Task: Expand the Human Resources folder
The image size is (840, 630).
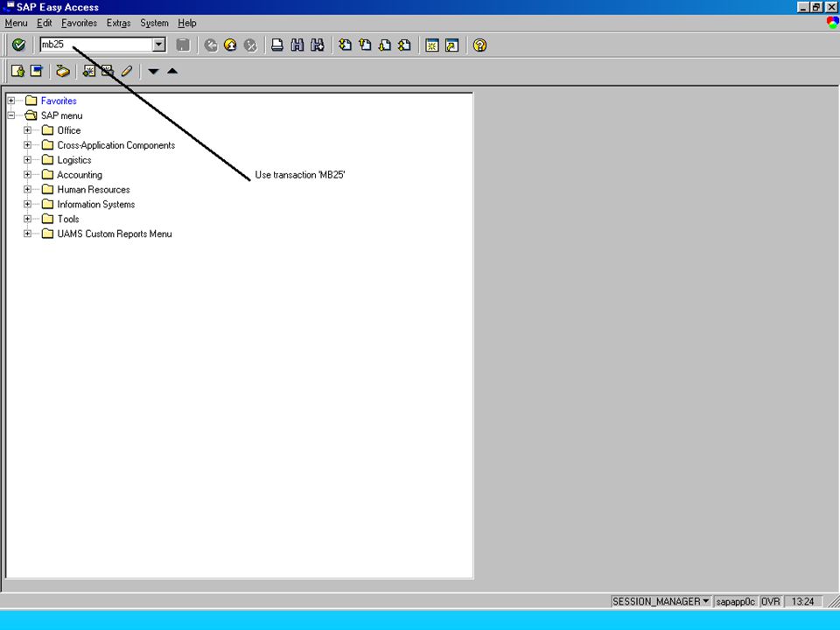Action: point(27,189)
